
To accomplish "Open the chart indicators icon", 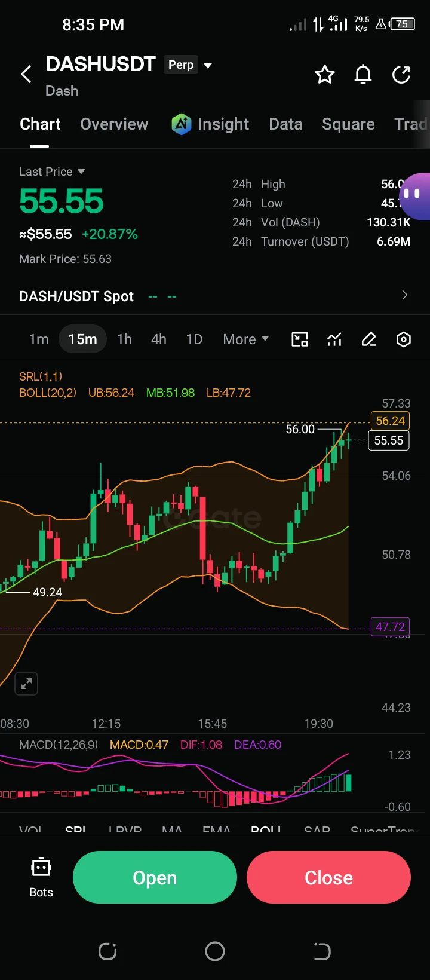I will 334,339.
